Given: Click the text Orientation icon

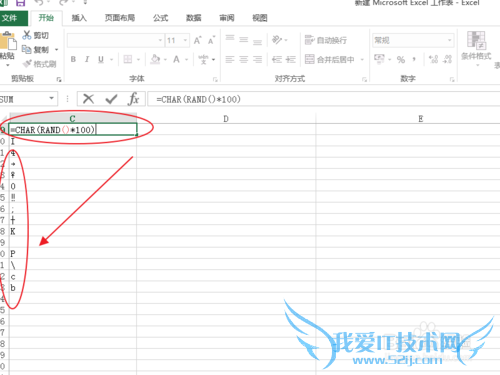Looking at the screenshot, I should [x=277, y=40].
